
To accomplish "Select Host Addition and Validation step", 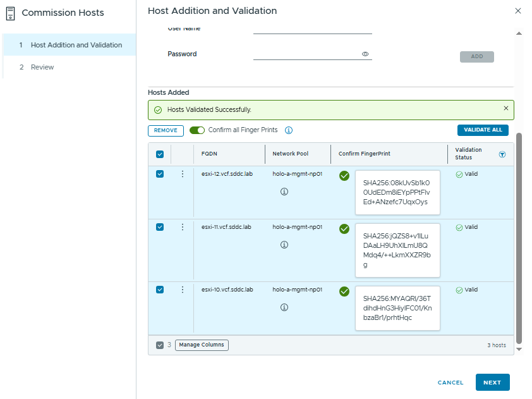I will (x=76, y=45).
